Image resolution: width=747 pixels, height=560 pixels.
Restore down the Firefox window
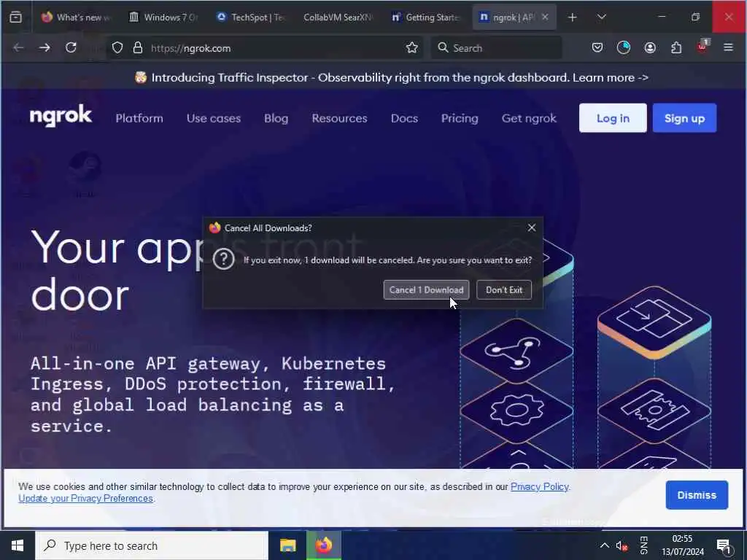pyautogui.click(x=695, y=17)
